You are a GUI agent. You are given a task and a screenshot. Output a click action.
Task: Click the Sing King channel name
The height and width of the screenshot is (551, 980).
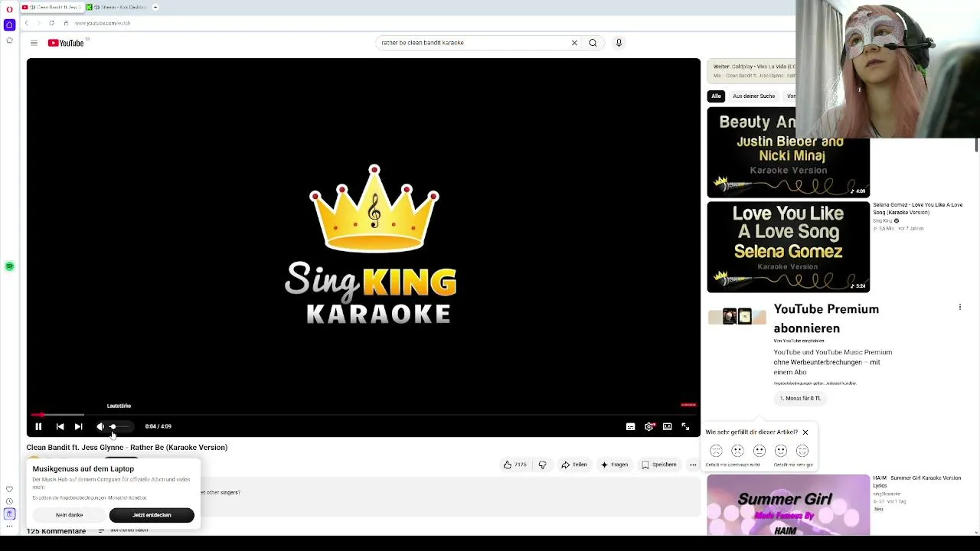[883, 220]
